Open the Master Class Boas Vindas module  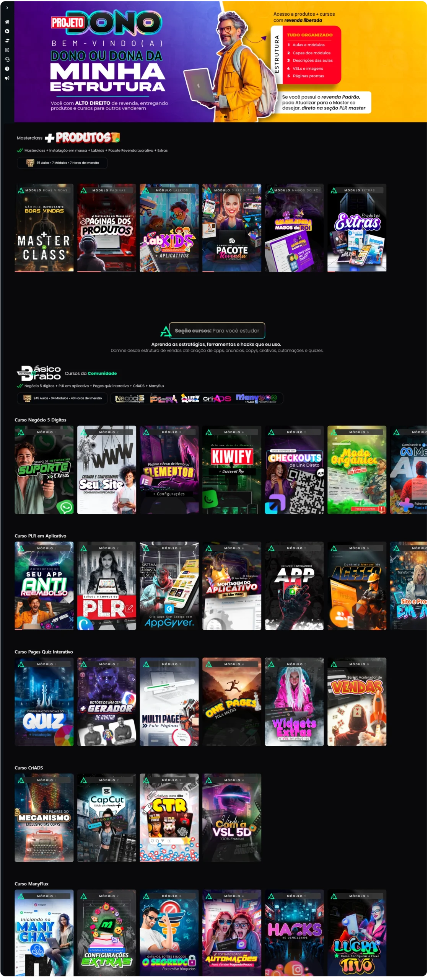(x=44, y=228)
